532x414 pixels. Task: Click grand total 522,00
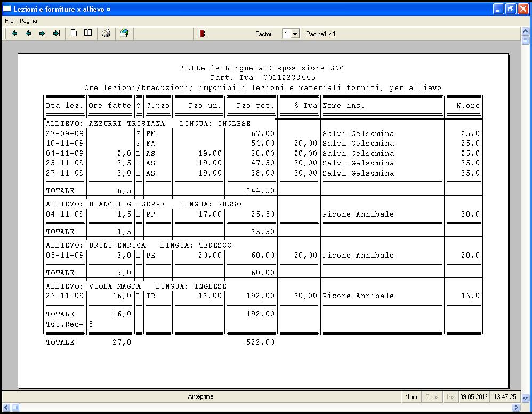pos(260,343)
